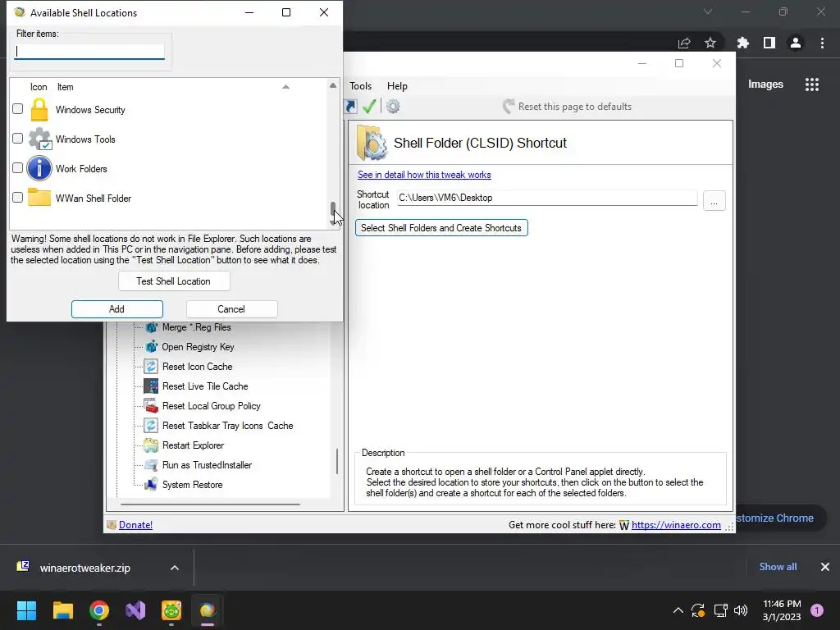
Task: Close the downloads bar
Action: 825,567
